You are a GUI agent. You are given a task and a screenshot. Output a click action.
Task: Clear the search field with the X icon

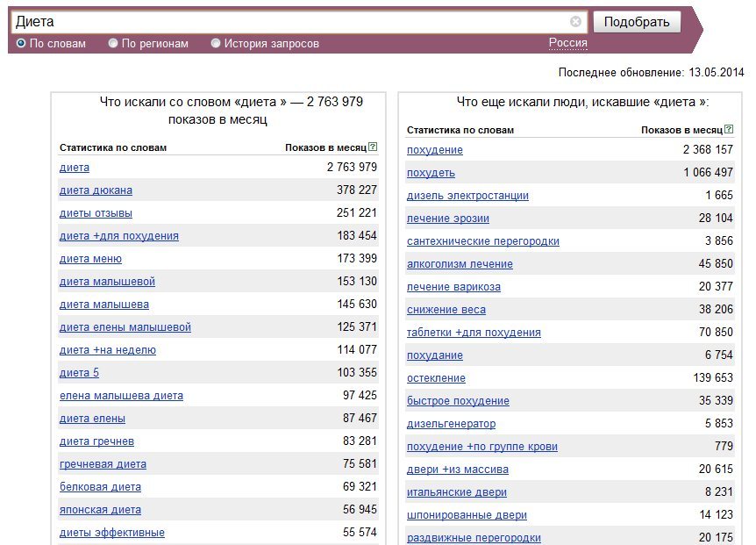575,22
